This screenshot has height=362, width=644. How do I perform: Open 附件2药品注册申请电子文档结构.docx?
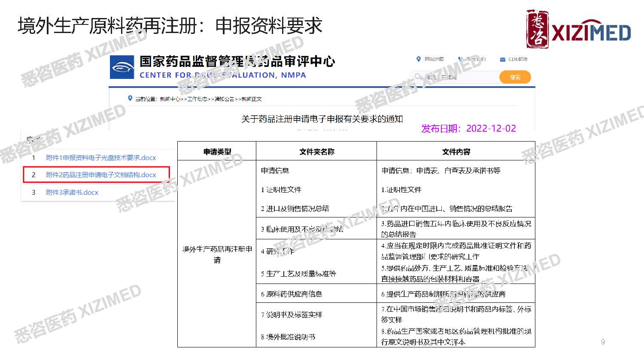[101, 175]
